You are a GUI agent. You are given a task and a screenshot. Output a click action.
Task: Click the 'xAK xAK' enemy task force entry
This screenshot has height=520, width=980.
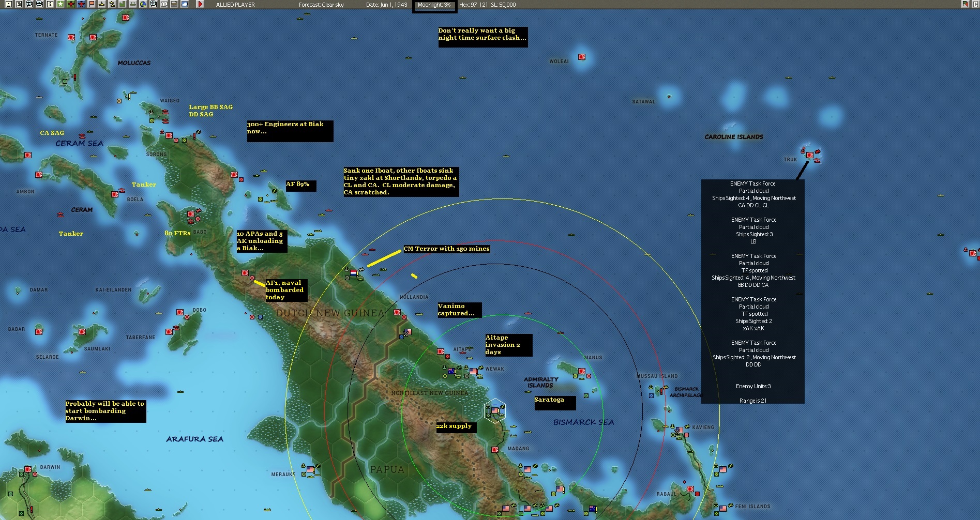753,328
